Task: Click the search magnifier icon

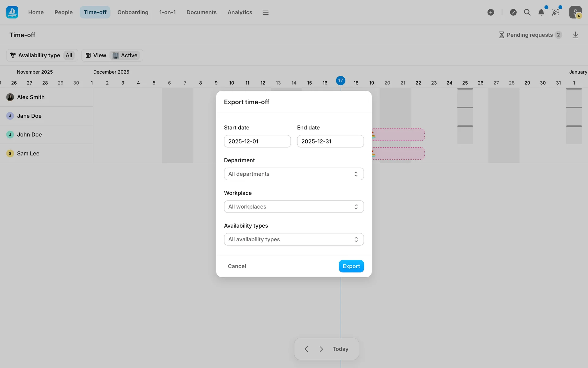Action: point(527,12)
